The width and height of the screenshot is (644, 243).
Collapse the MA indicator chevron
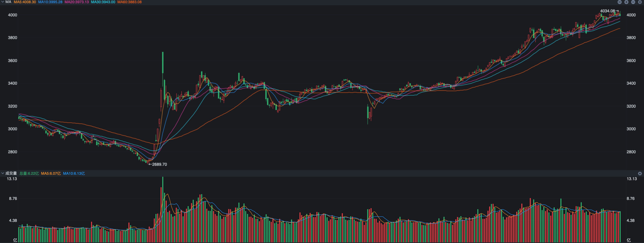coord(3,2)
